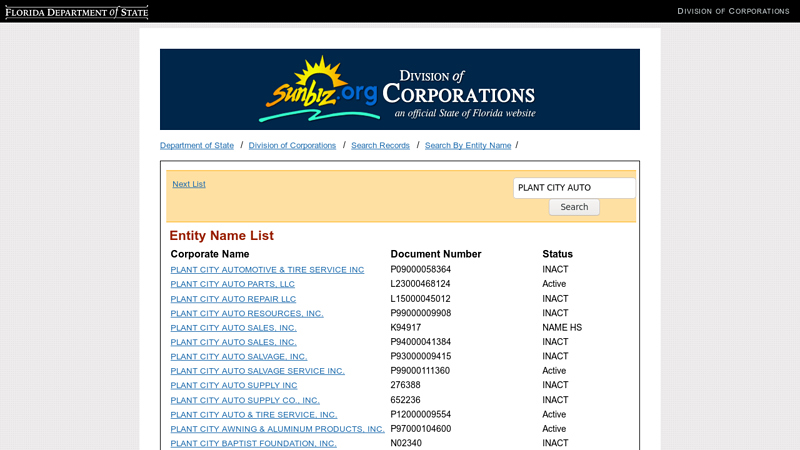Open the Division of Corporations header link
Screen dimensions: 800x450
pyautogui.click(x=733, y=11)
